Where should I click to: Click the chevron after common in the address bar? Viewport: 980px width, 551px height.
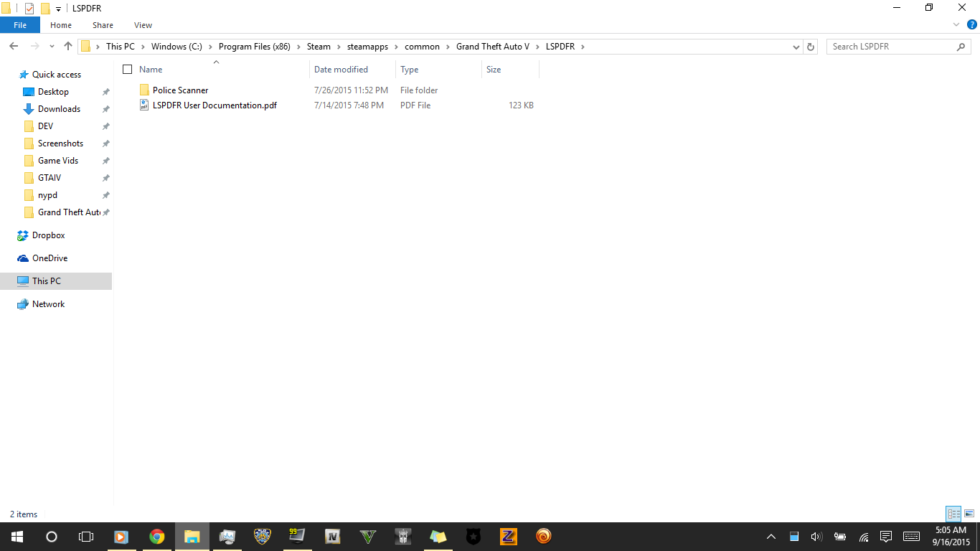pos(448,47)
